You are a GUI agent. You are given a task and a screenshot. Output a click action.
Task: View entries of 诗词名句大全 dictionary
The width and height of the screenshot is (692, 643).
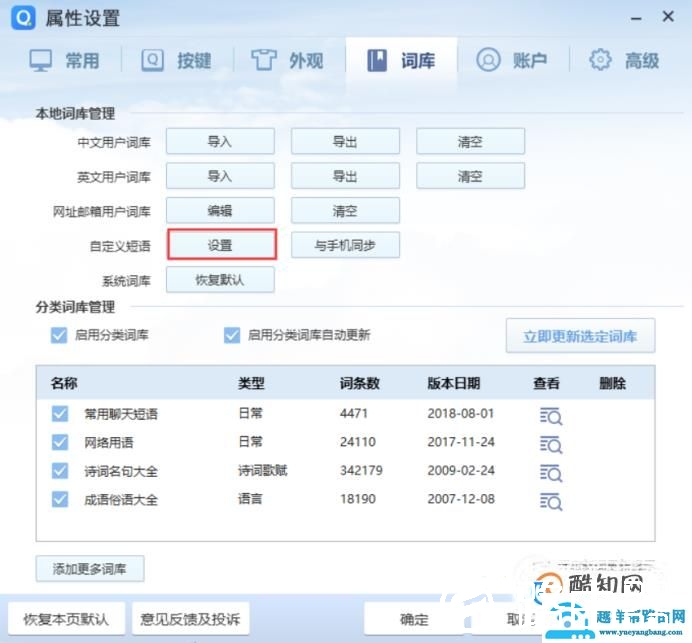[x=551, y=473]
